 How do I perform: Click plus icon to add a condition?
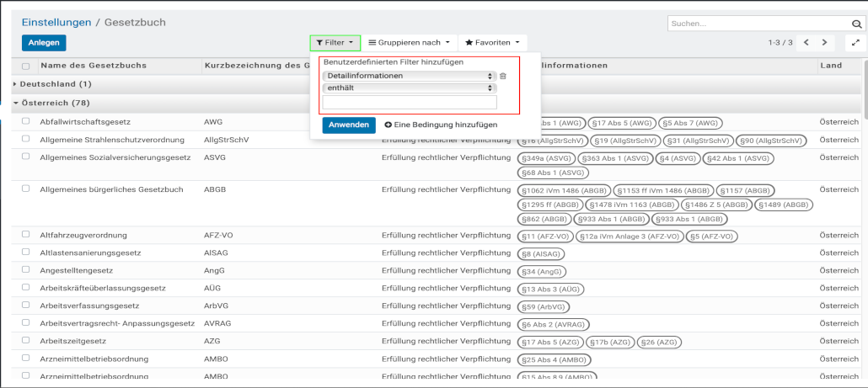(388, 125)
